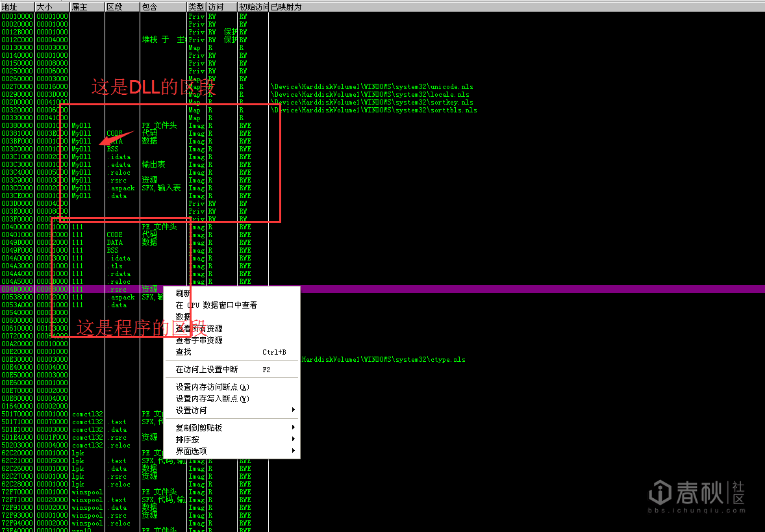
Task: Open the 界面选项 submenu
Action: click(232, 451)
